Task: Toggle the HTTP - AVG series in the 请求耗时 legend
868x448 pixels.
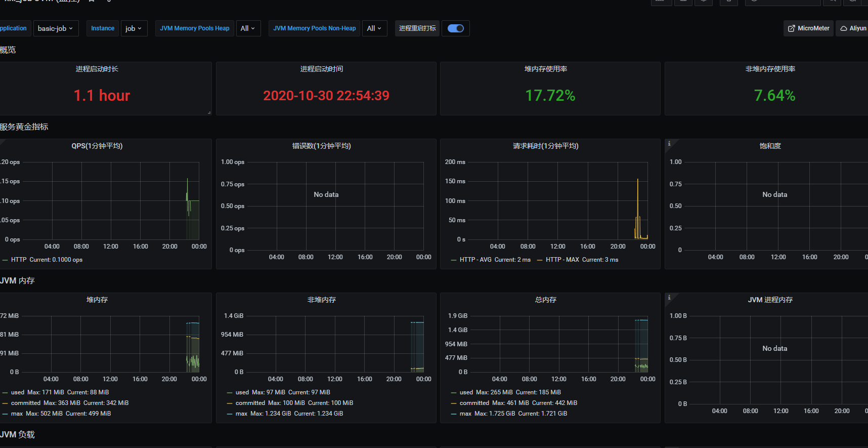Action: click(x=475, y=260)
